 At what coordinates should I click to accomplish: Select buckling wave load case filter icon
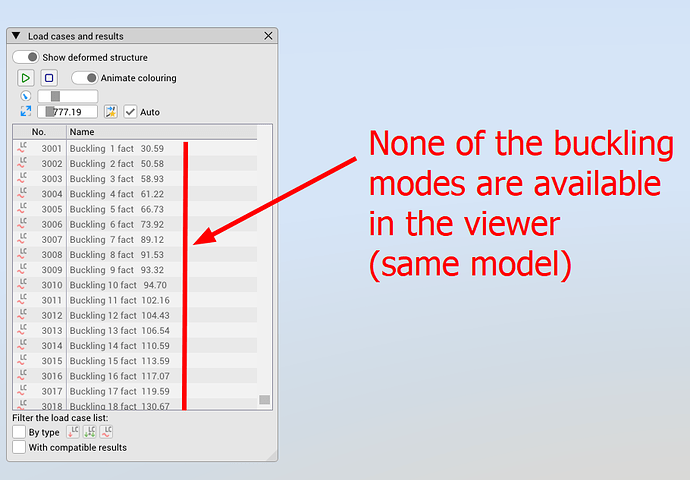click(106, 432)
